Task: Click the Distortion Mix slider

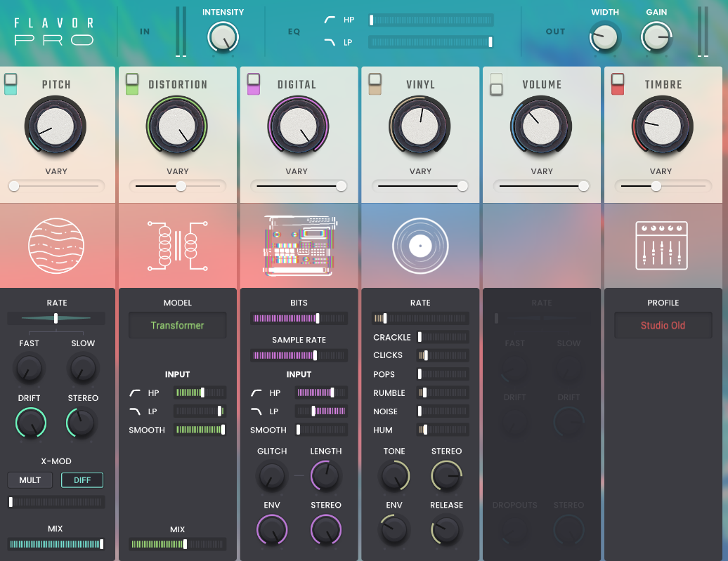Action: [x=177, y=544]
